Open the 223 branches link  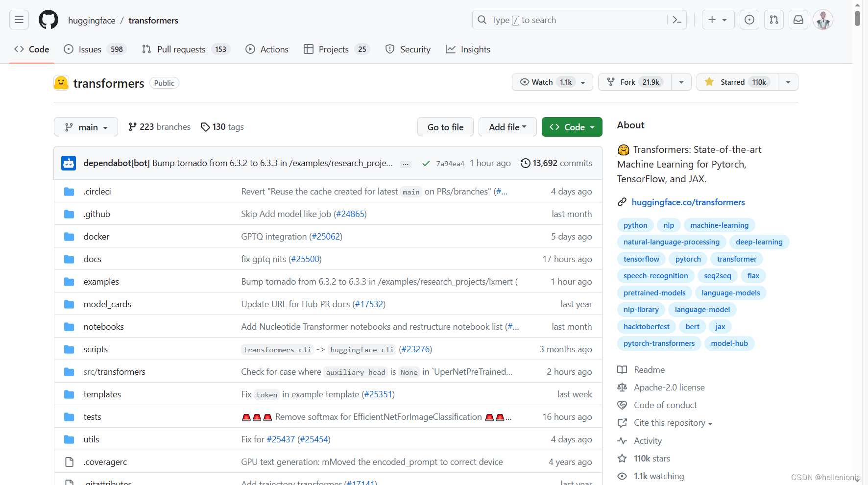[x=160, y=127]
